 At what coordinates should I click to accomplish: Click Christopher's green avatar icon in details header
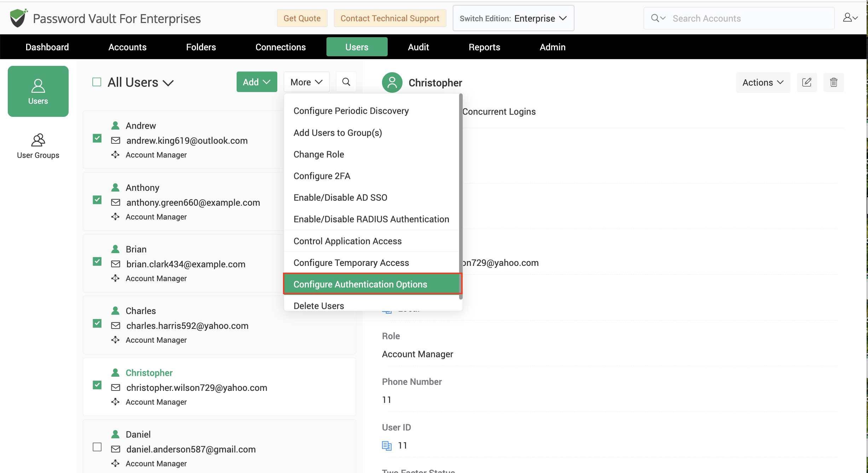392,82
